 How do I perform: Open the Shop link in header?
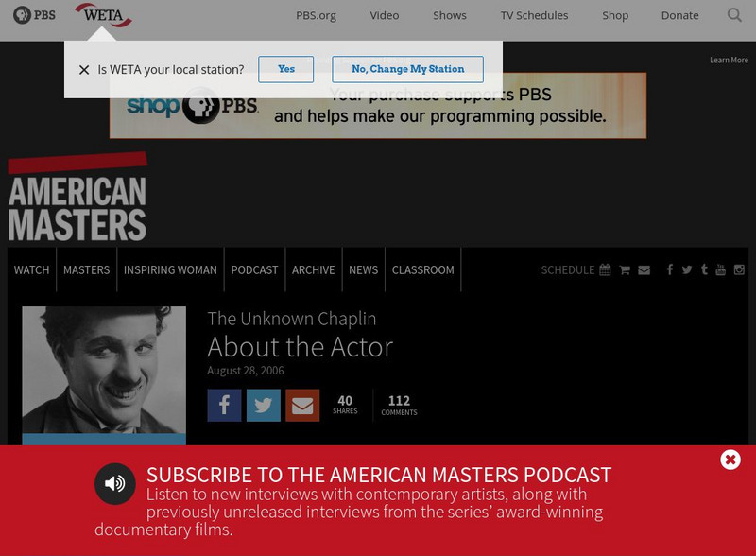coord(615,15)
